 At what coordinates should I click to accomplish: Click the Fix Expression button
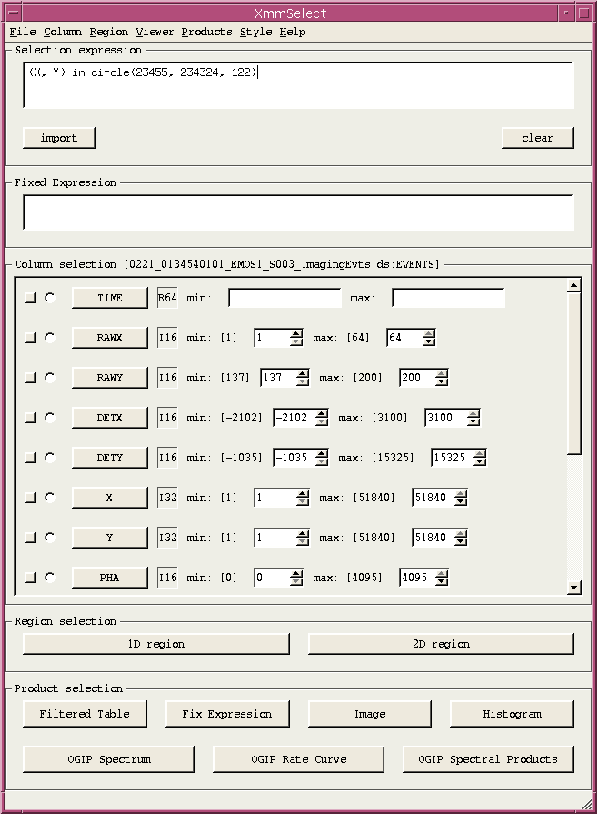coord(227,714)
